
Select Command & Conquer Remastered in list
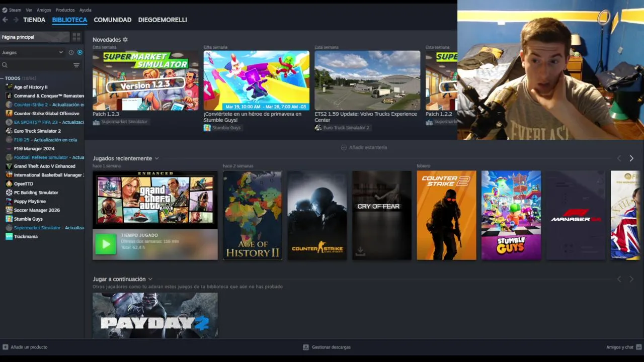(x=49, y=96)
